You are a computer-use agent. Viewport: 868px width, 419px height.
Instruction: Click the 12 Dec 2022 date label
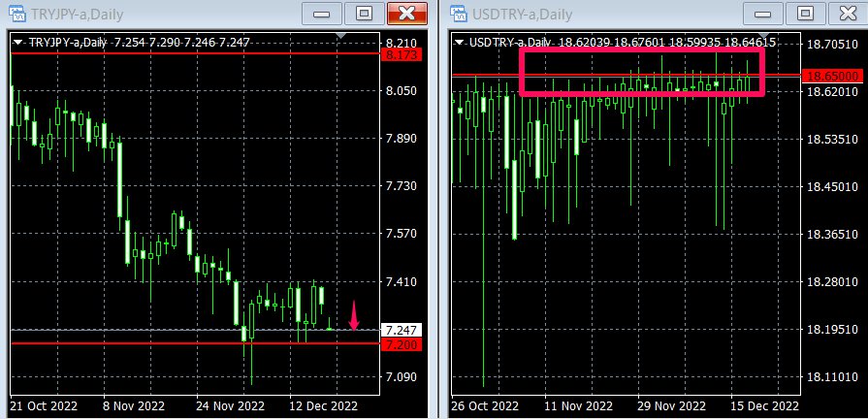tap(325, 405)
